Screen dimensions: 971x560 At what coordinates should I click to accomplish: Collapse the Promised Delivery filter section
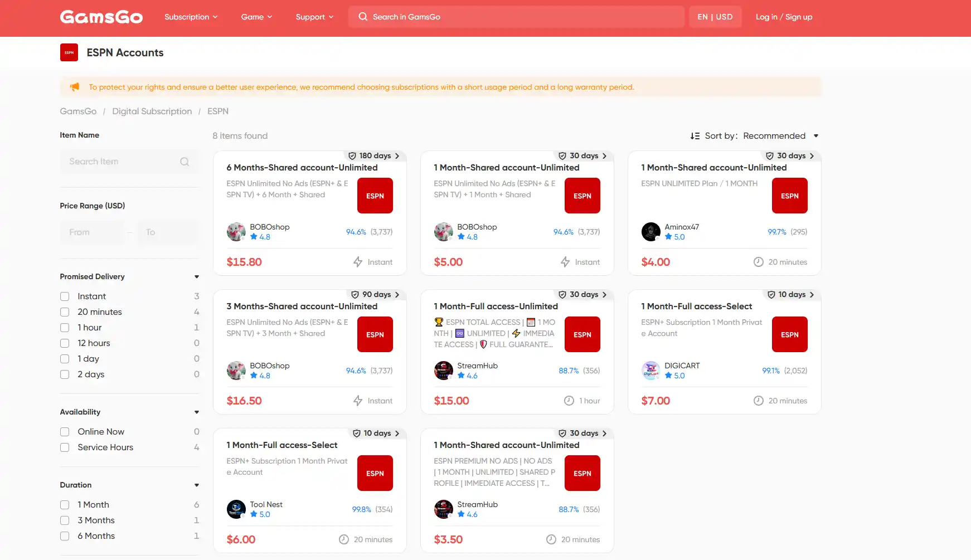click(x=196, y=277)
